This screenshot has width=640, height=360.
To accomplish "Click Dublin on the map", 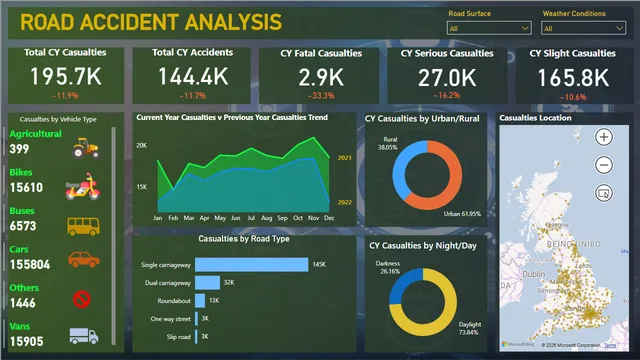I will pos(533,274).
